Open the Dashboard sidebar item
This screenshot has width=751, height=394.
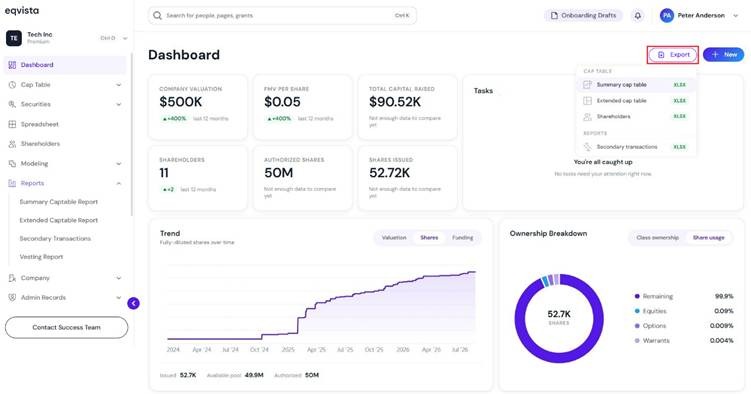click(65, 65)
